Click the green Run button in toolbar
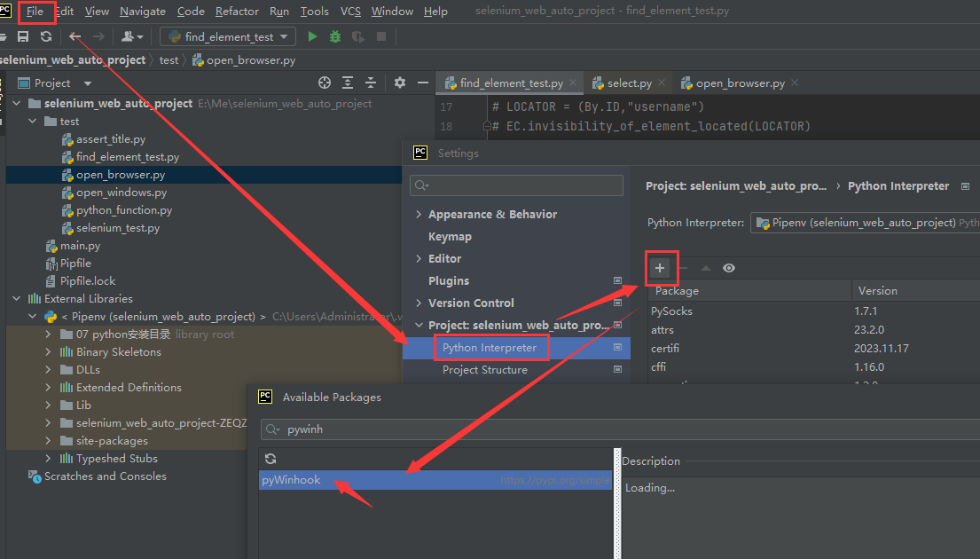The width and height of the screenshot is (980, 559). pyautogui.click(x=312, y=36)
